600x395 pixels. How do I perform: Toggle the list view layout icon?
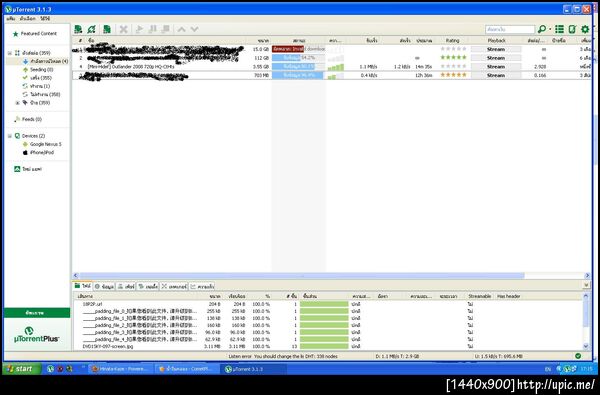pyautogui.click(x=559, y=29)
